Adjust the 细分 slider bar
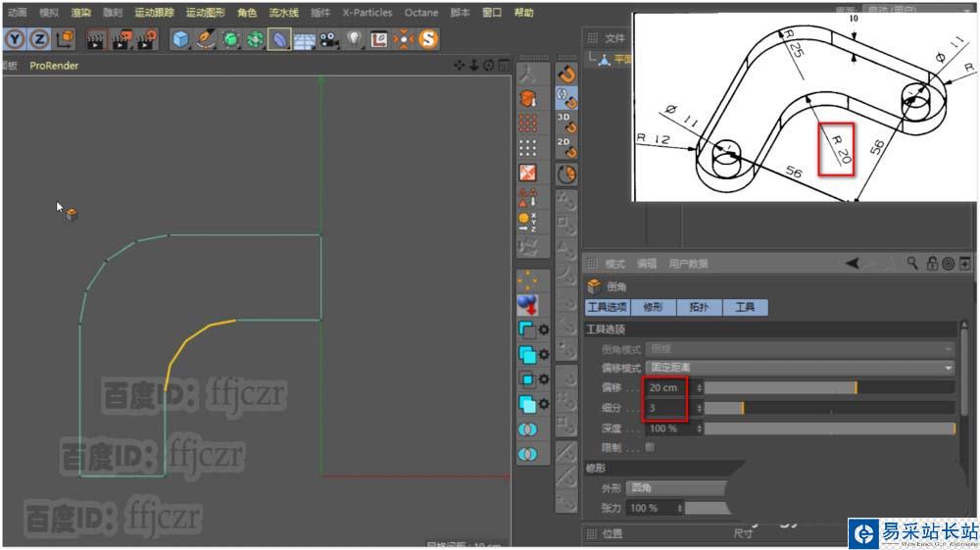This screenshot has width=980, height=550. (829, 408)
